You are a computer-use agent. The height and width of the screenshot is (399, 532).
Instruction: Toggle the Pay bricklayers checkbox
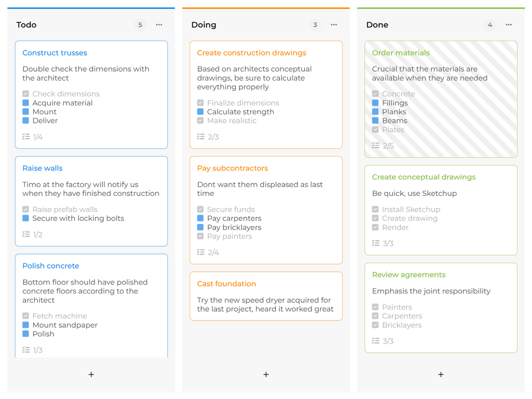[201, 228]
